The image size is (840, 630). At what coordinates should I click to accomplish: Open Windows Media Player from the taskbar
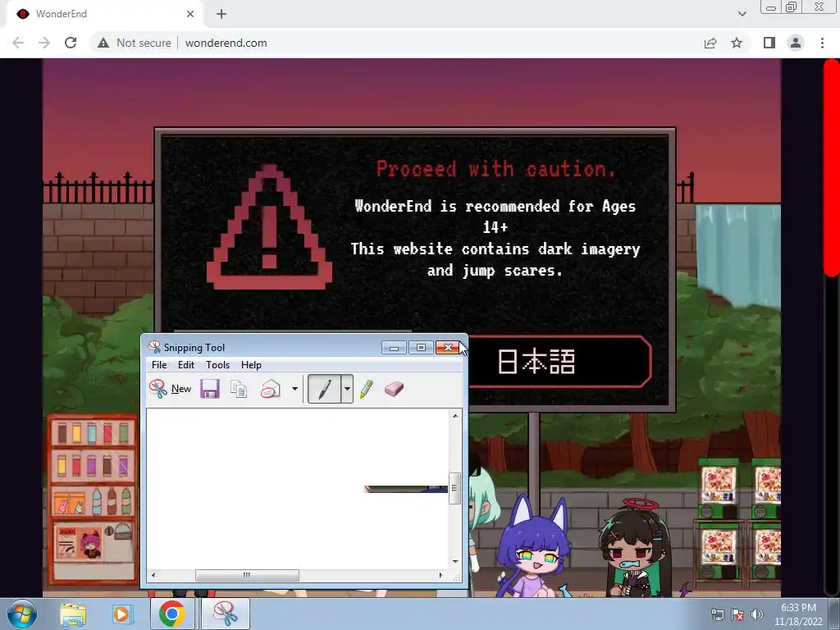coord(121,614)
